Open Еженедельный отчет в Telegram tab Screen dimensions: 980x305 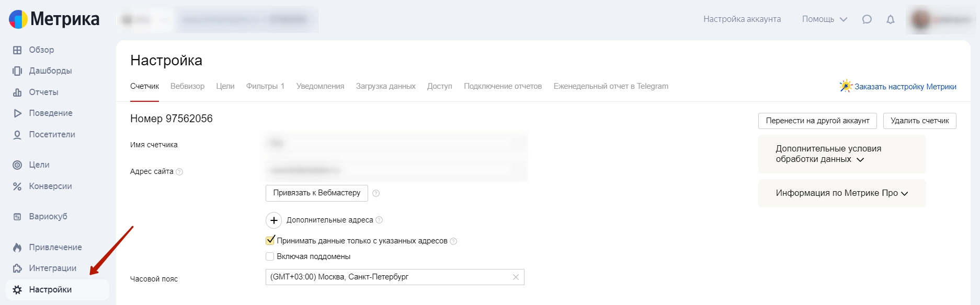[611, 87]
